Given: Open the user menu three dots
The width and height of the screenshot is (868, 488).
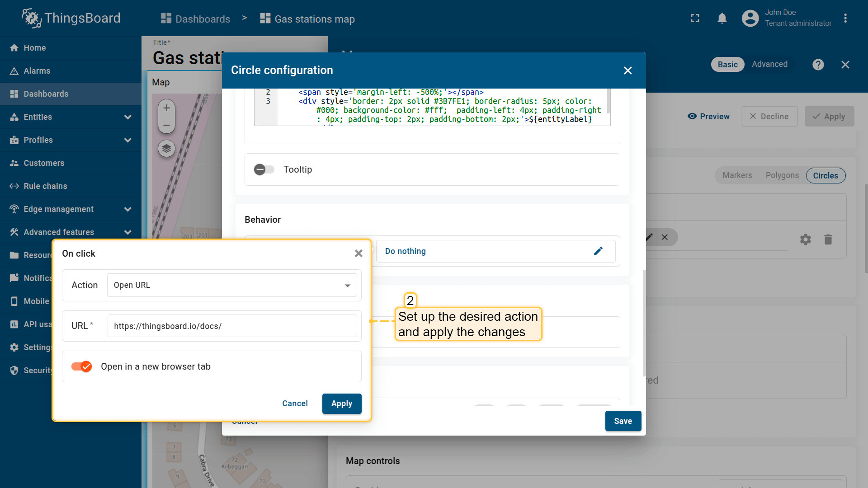Looking at the screenshot, I should [x=845, y=19].
